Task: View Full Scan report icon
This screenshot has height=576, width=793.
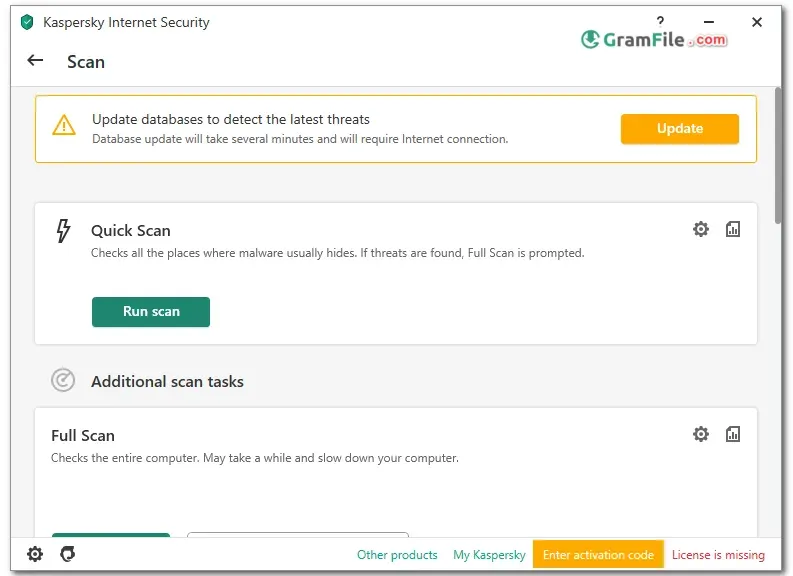Action: coord(733,434)
